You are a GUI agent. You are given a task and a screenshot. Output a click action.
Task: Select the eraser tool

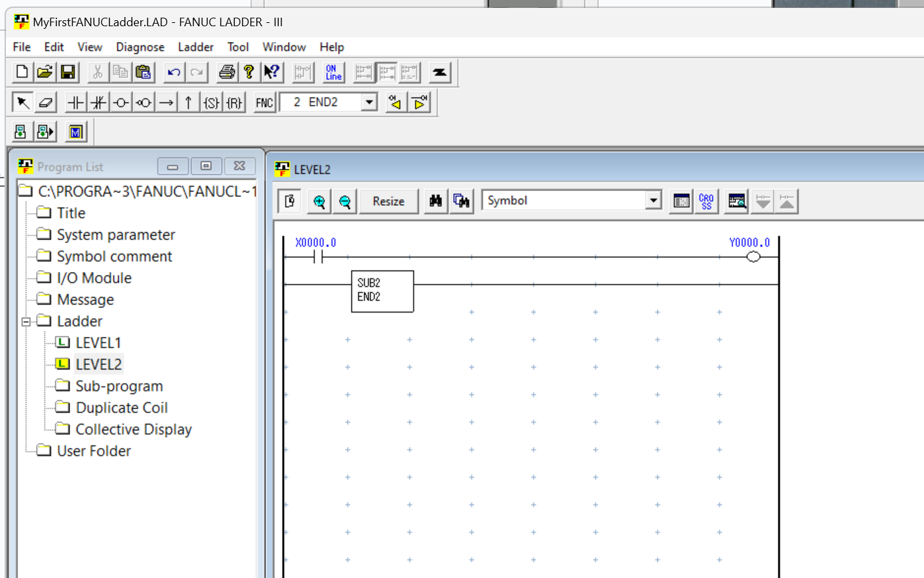(x=45, y=102)
